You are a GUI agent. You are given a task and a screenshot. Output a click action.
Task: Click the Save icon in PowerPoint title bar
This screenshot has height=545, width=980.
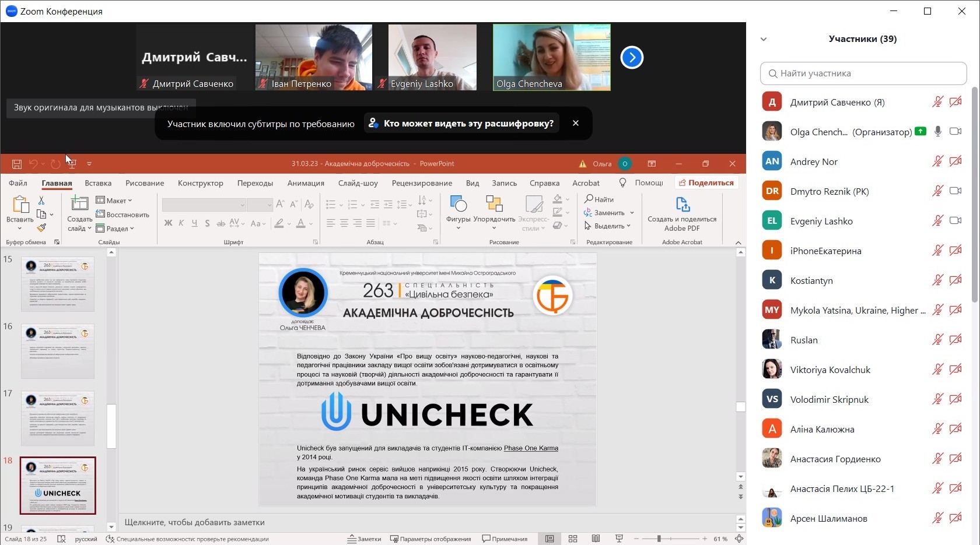(17, 164)
